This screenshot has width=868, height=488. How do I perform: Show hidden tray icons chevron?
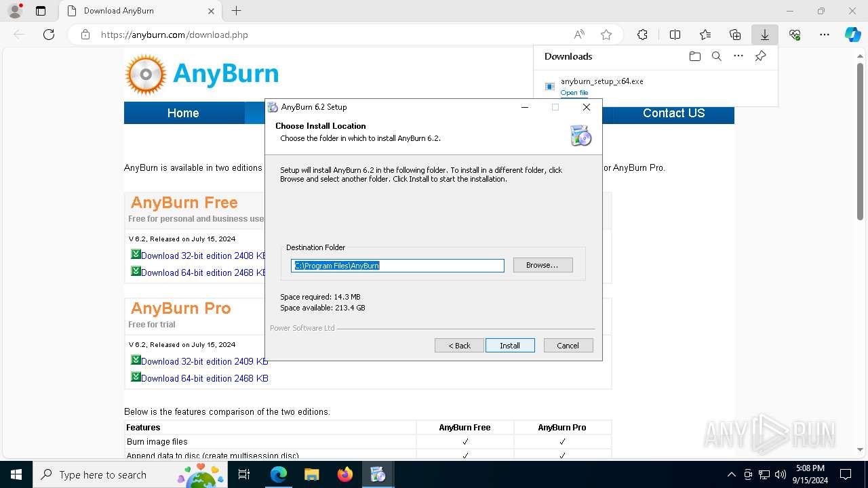point(731,474)
